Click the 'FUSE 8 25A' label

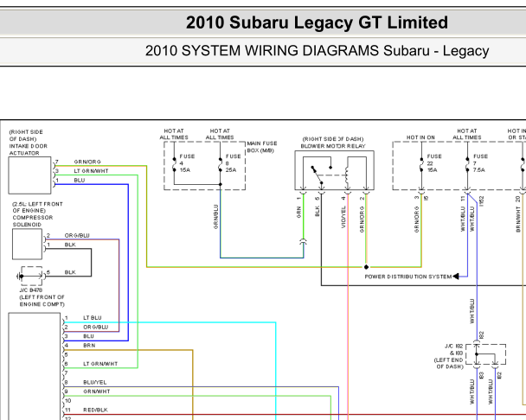[233, 163]
